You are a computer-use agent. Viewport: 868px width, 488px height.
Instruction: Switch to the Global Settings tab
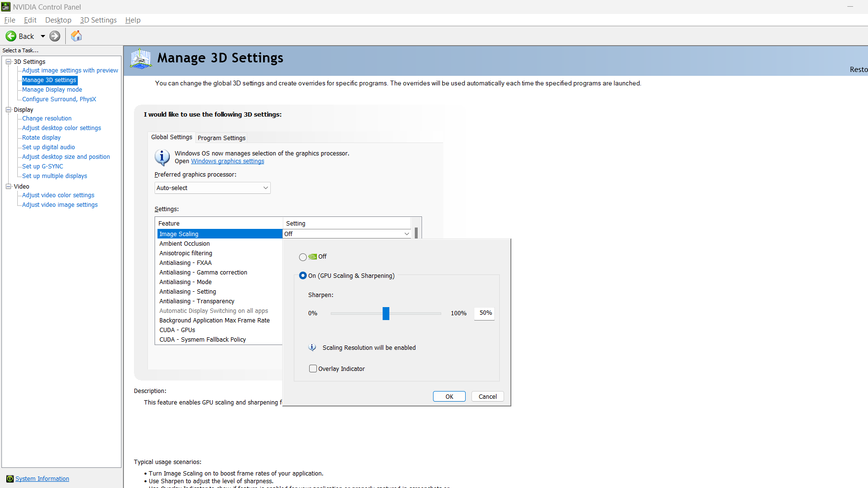[171, 137]
